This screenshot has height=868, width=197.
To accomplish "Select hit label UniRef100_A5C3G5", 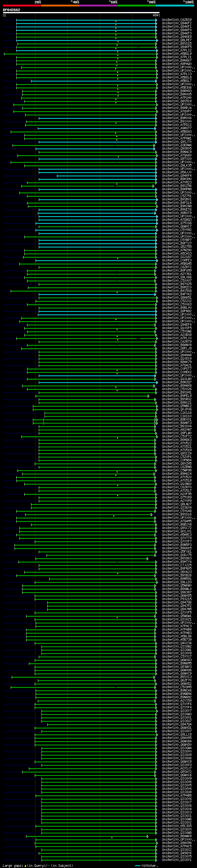I will point(176,826).
